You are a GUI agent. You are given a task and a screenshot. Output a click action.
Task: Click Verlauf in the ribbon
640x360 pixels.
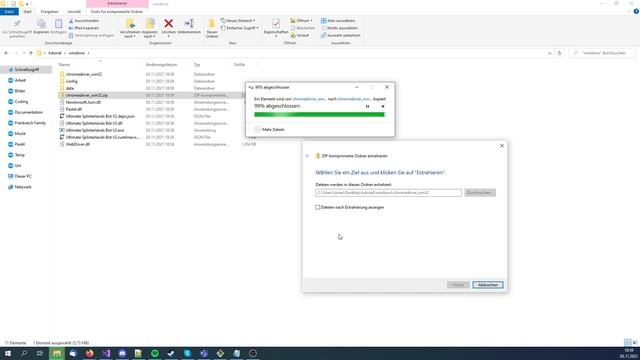click(300, 36)
